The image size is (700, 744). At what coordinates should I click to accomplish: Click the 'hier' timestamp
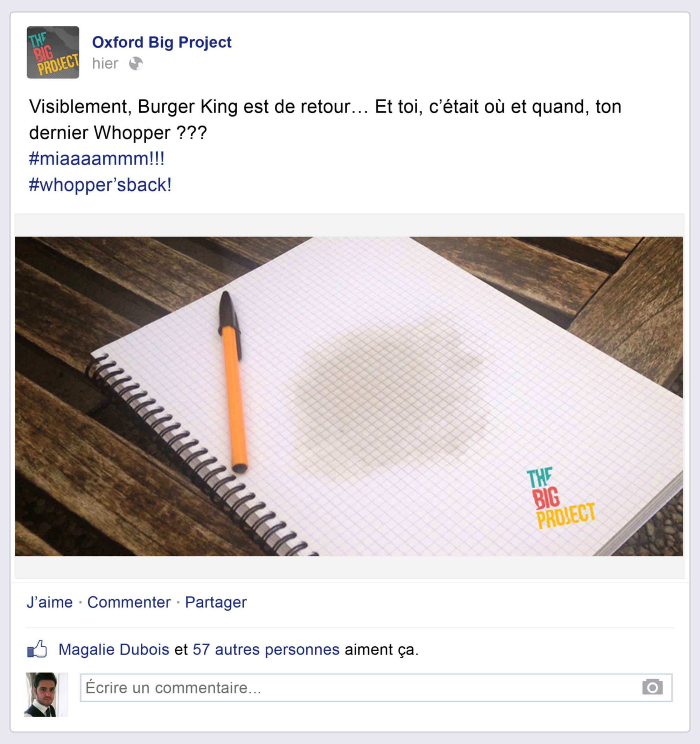[105, 64]
